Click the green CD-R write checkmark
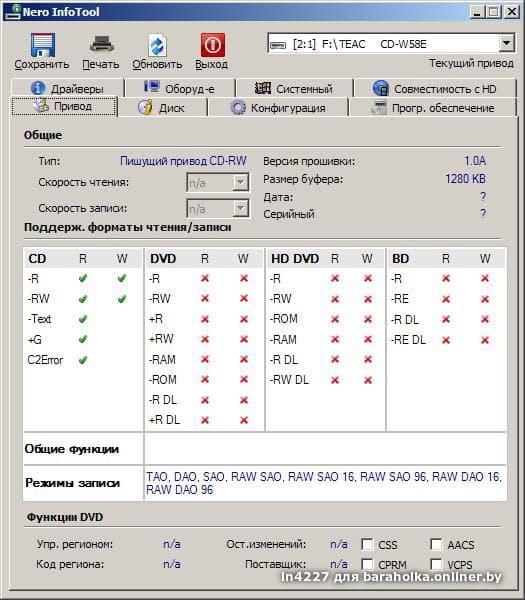525x600 pixels. coord(122,278)
